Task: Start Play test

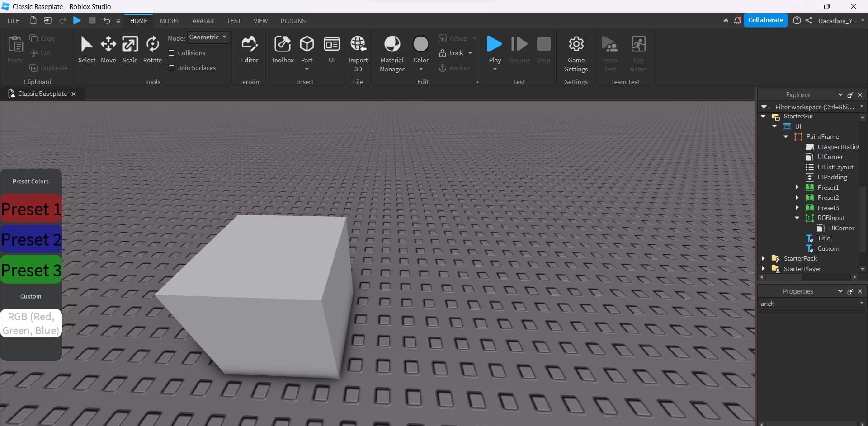Action: tap(495, 44)
